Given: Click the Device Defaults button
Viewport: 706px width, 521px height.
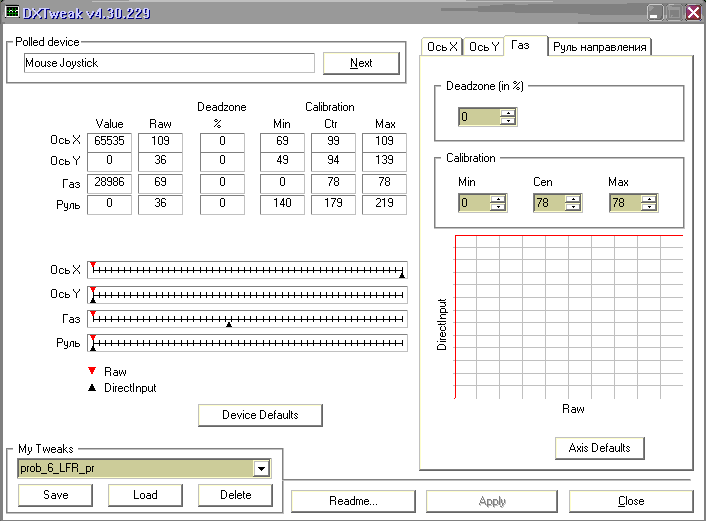Looking at the screenshot, I should 260,415.
